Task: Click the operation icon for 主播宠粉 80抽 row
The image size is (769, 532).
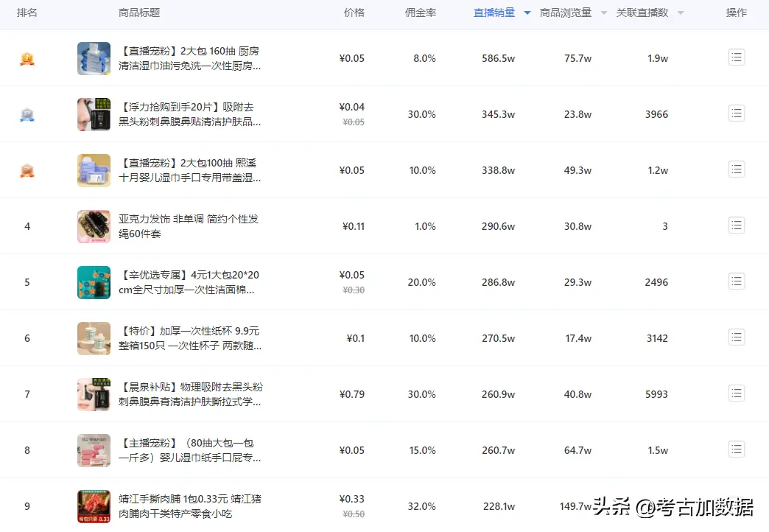Action: coord(736,449)
